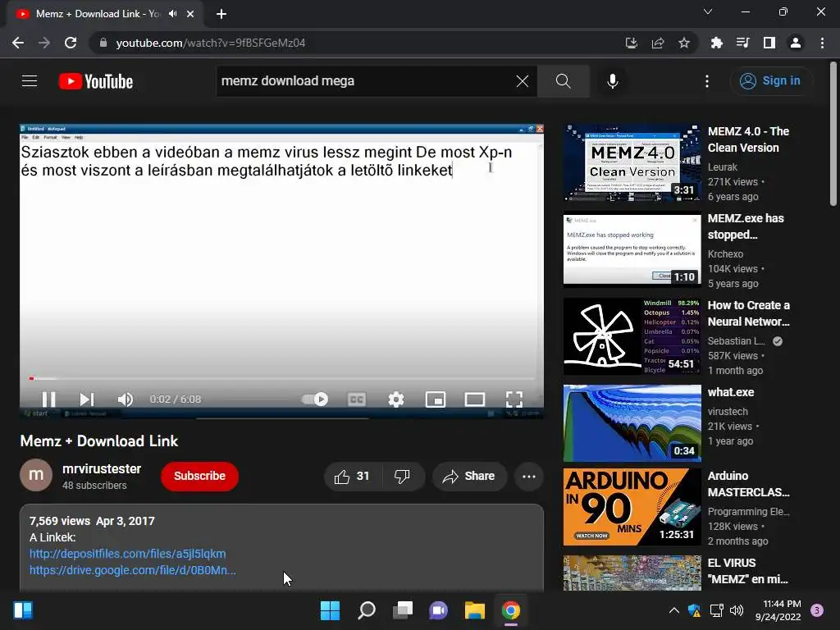Open the depositfiles.com download link

(127, 554)
